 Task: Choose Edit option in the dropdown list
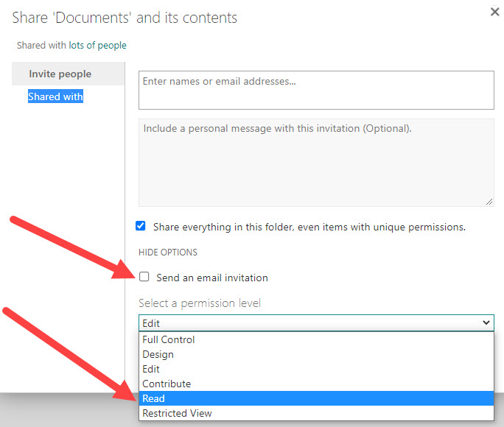316,370
